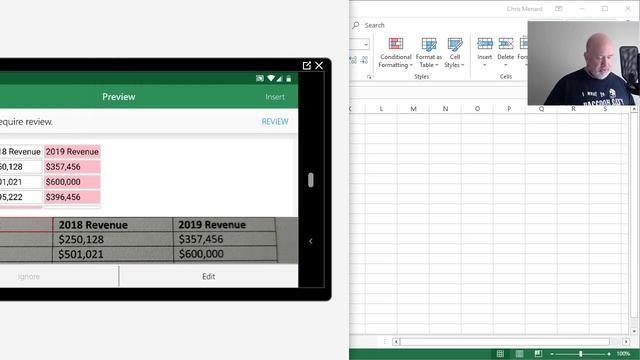Select the '$396,456' preview cell
The width and height of the screenshot is (640, 360).
pyautogui.click(x=72, y=197)
